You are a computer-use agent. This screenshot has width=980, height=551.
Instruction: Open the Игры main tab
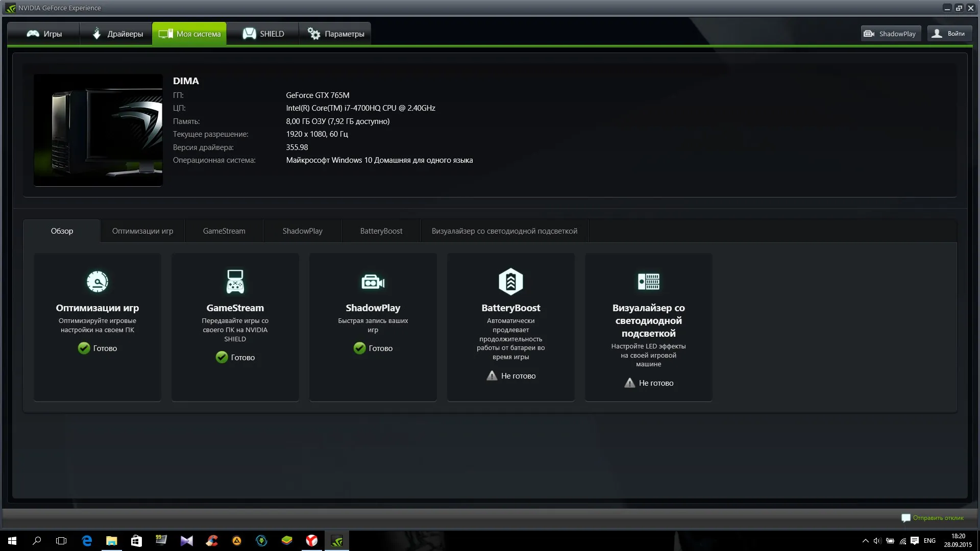coord(44,34)
